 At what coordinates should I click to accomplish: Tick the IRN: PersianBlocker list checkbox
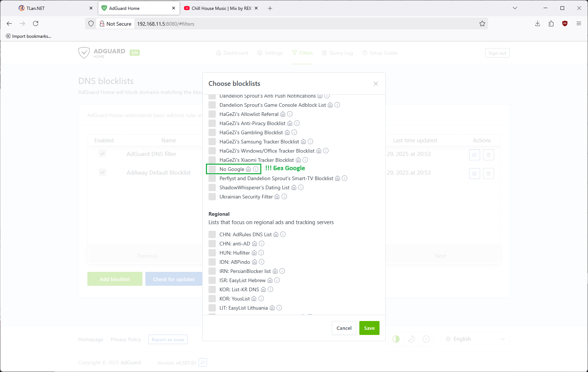[212, 271]
